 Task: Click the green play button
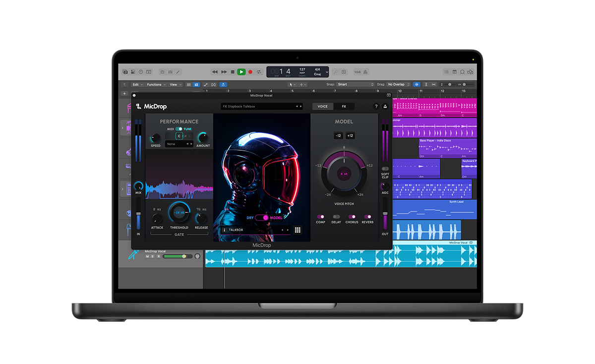coord(241,72)
